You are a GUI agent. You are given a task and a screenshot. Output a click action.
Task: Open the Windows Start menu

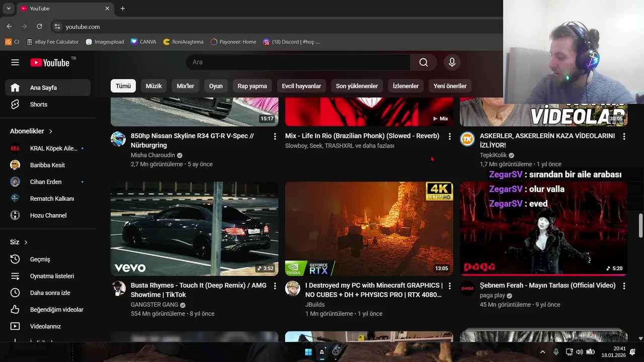[x=308, y=352]
